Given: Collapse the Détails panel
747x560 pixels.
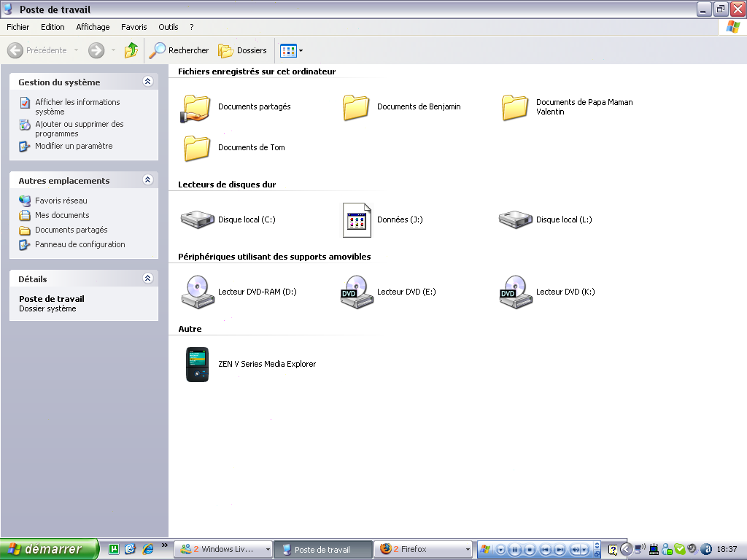Looking at the screenshot, I should [x=148, y=279].
